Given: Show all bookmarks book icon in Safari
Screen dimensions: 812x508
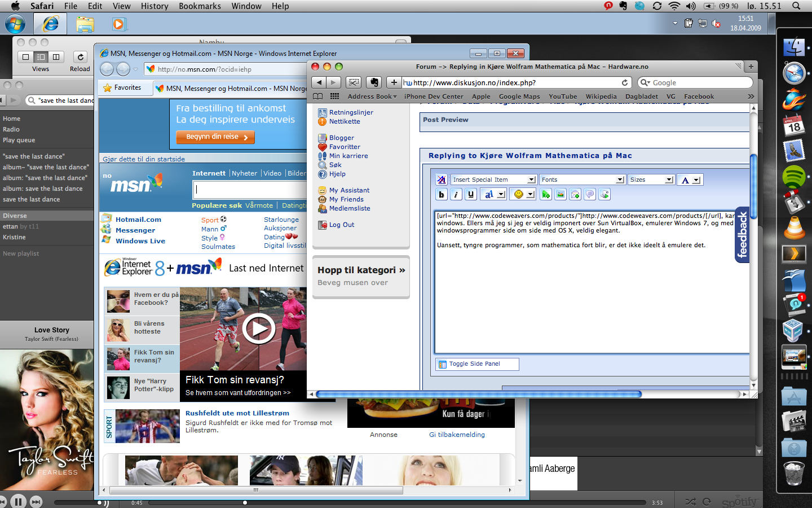Looking at the screenshot, I should tap(318, 97).
